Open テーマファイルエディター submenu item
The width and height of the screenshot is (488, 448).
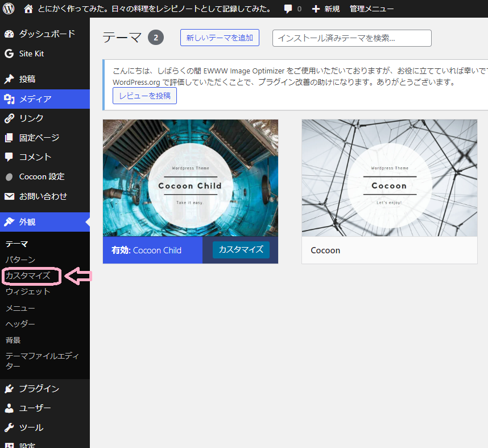pos(42,361)
